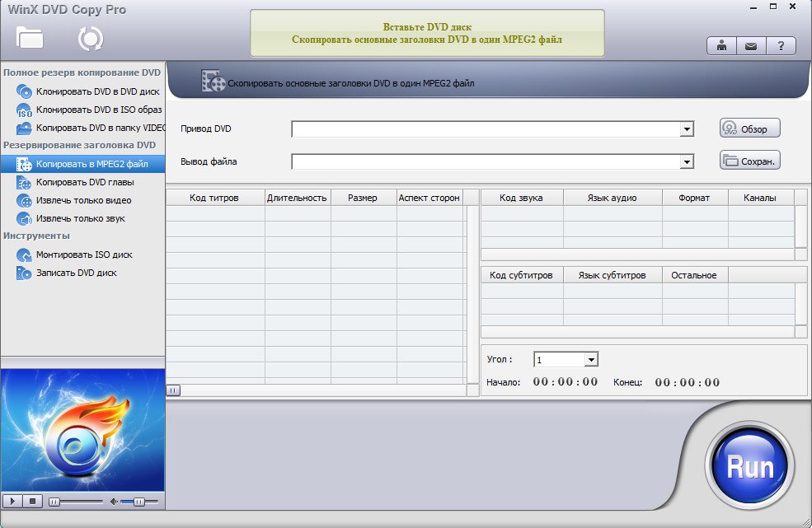Click the film icon beside Копировать в MPEG2 файл
Screen dimensions: 812x528
click(x=24, y=164)
